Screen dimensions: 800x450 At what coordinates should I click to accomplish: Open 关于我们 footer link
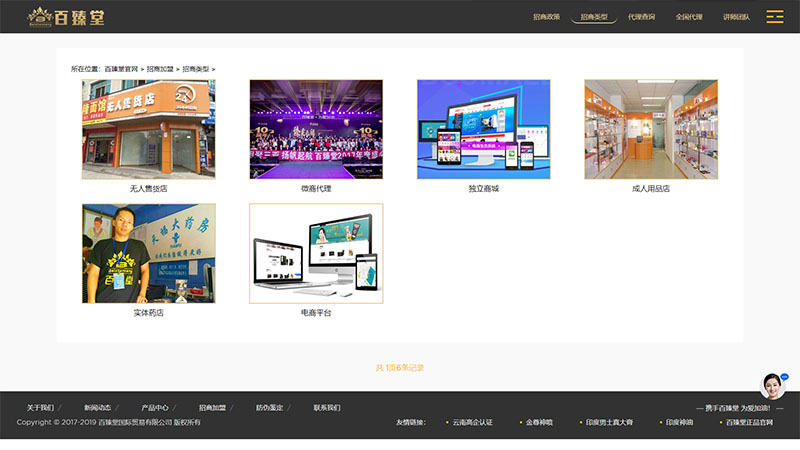point(40,408)
